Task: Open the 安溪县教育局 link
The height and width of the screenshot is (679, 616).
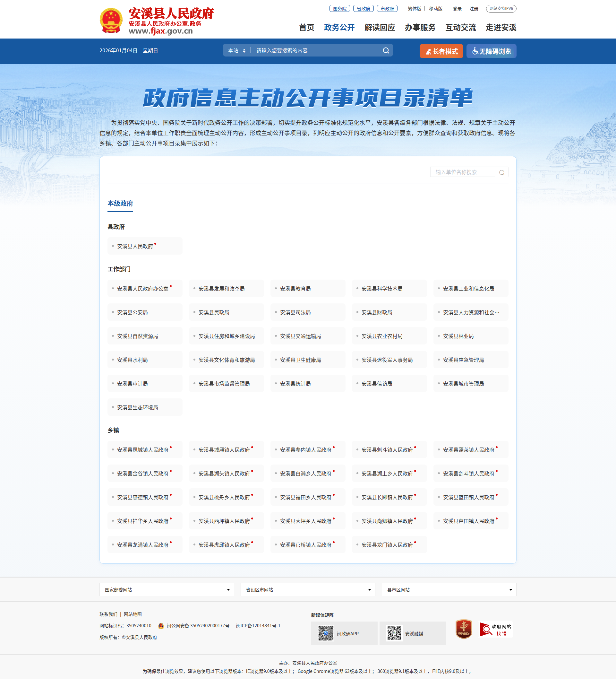Action: pyautogui.click(x=295, y=289)
